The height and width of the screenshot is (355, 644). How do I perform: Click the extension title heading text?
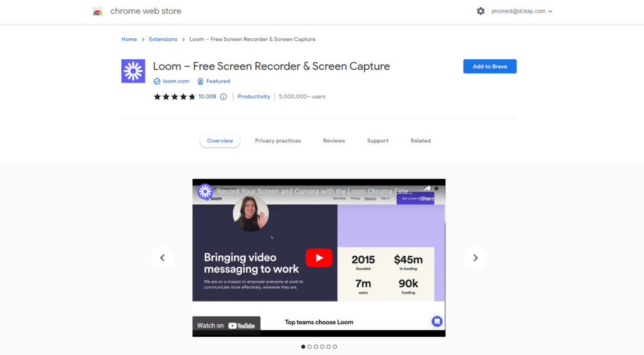pyautogui.click(x=271, y=66)
